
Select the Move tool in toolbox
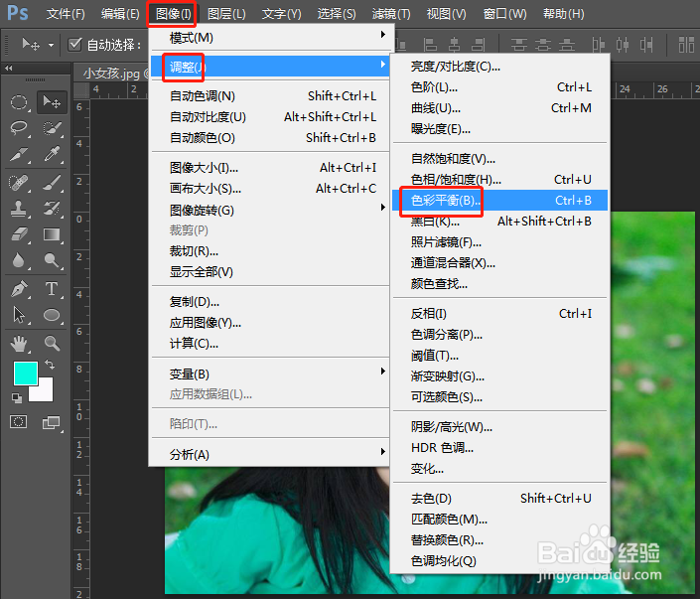pyautogui.click(x=52, y=102)
